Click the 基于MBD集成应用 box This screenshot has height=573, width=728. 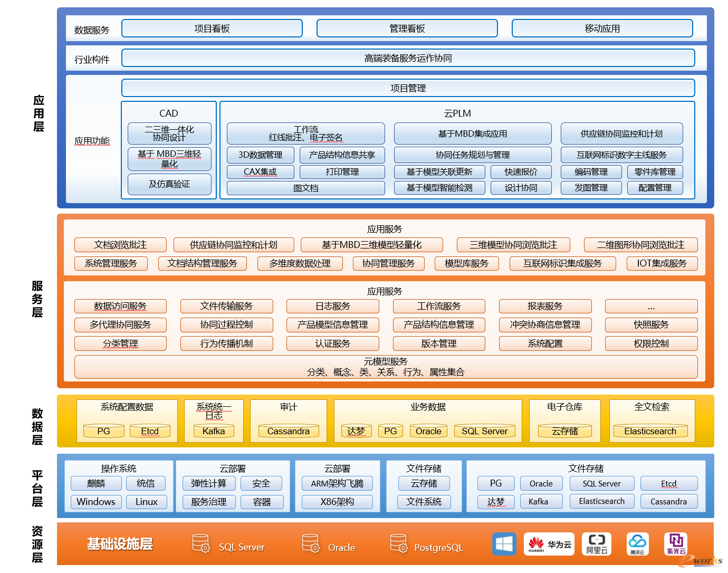tap(473, 133)
